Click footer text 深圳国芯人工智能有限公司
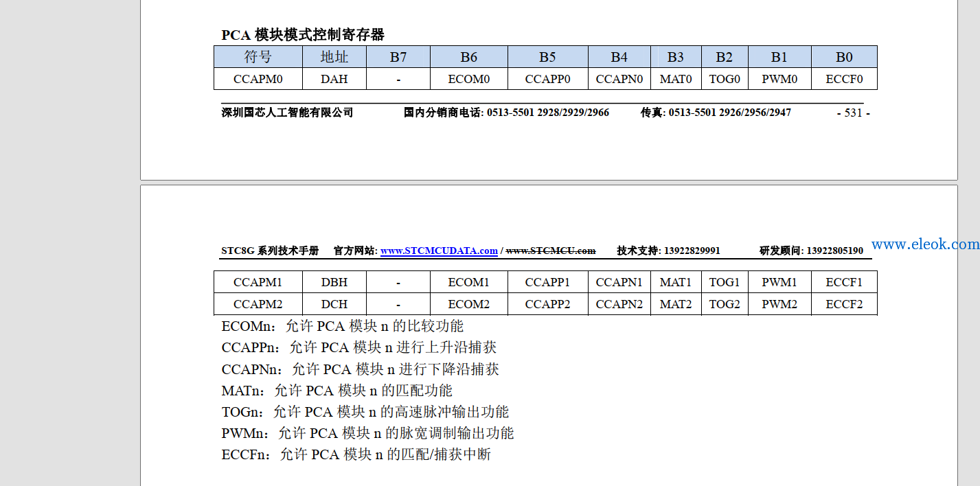 287,113
